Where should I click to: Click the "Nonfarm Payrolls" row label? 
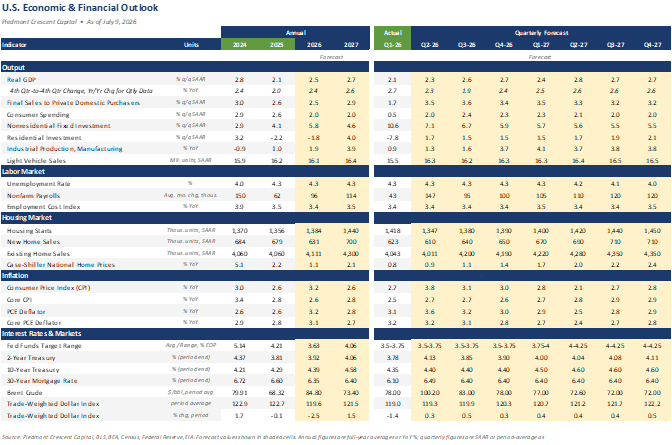pyautogui.click(x=33, y=195)
